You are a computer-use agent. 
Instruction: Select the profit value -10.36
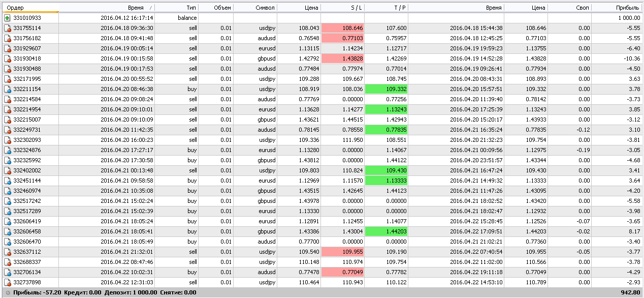[x=632, y=58]
